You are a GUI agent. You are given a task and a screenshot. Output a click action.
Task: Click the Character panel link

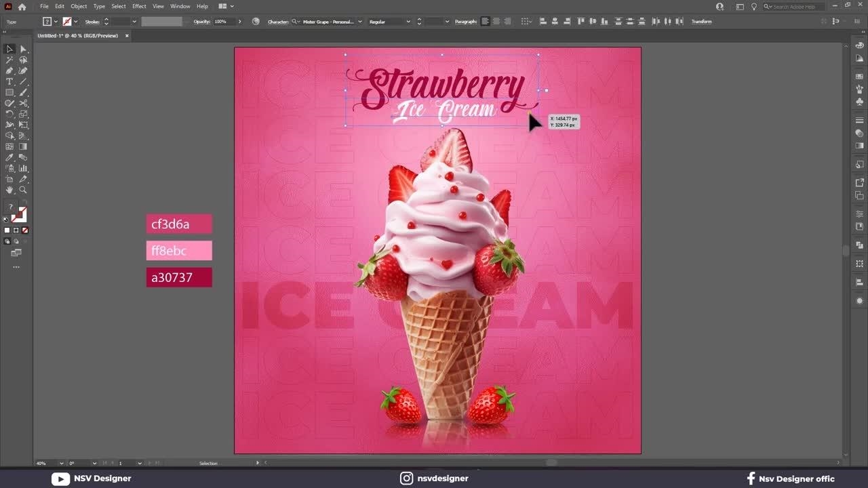278,22
